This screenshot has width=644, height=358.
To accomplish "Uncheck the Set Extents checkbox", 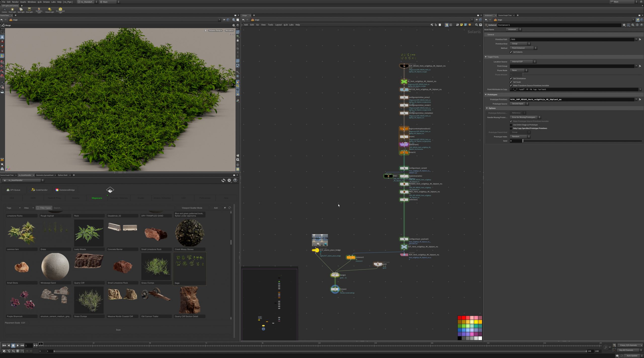I will pos(511,52).
